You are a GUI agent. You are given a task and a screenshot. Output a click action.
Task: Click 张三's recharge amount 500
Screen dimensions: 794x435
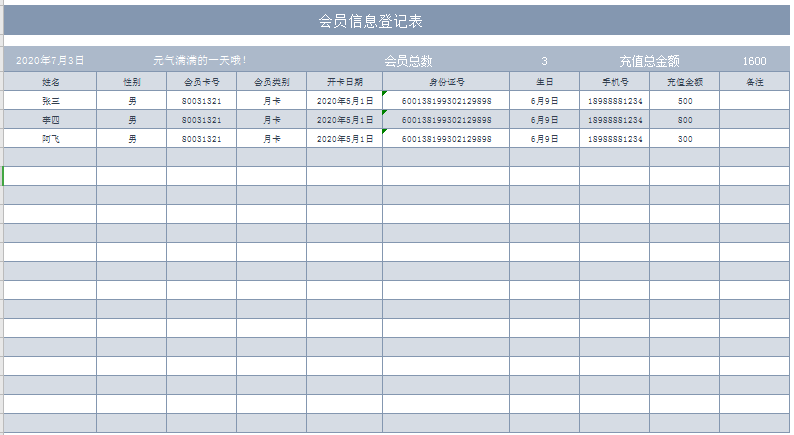pos(684,101)
